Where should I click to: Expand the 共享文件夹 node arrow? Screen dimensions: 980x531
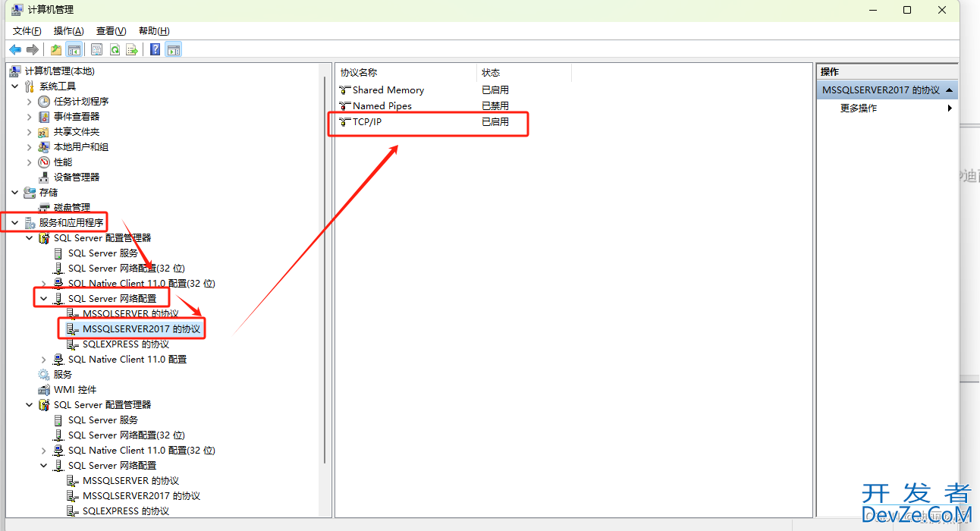tap(30, 131)
